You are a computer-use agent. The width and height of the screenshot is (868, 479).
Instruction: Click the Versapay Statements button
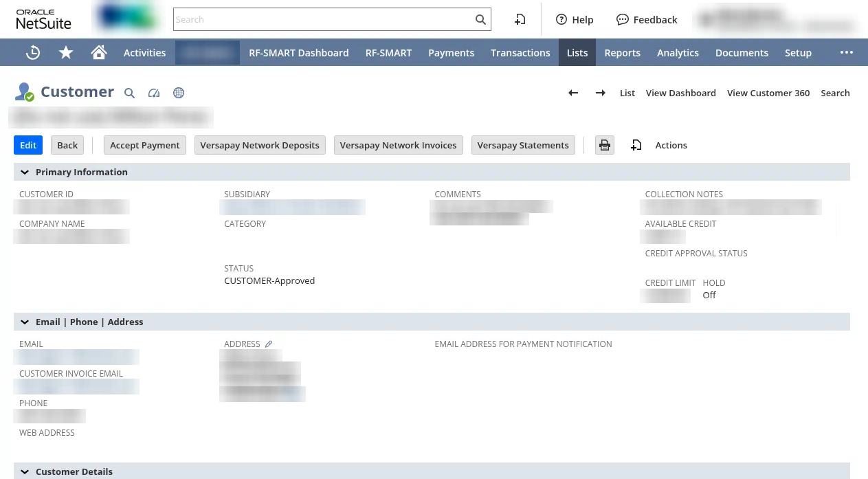(523, 145)
